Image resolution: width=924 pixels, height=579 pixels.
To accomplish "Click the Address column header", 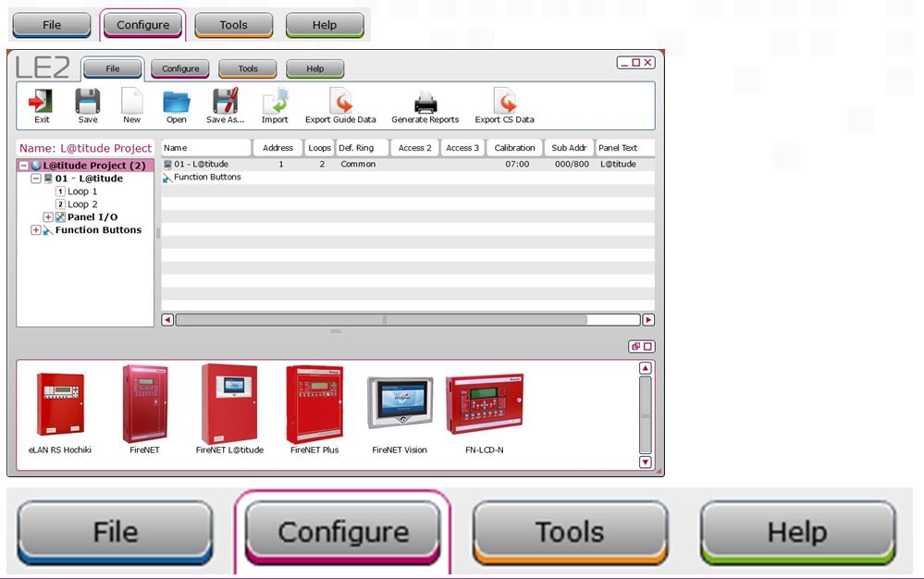I will pos(277,148).
